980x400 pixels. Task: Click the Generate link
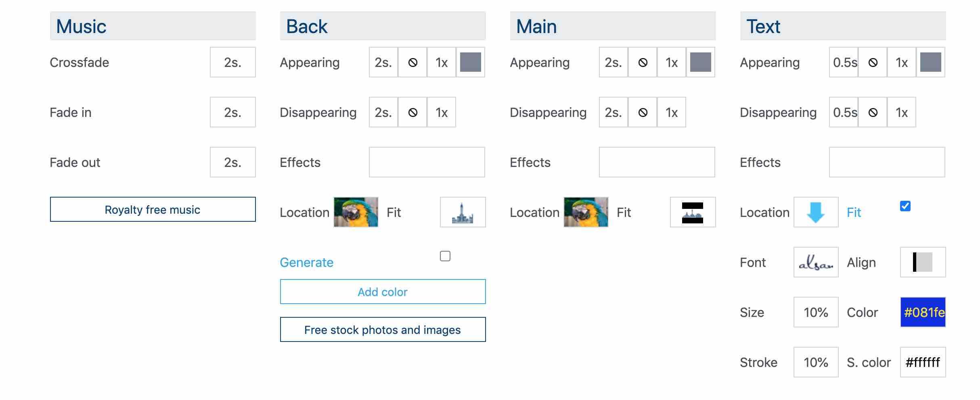(307, 262)
